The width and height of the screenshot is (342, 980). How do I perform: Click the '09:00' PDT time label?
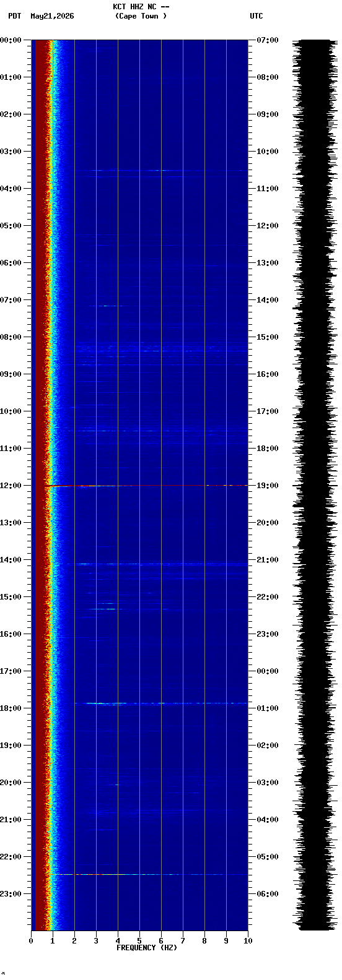[x=11, y=374]
